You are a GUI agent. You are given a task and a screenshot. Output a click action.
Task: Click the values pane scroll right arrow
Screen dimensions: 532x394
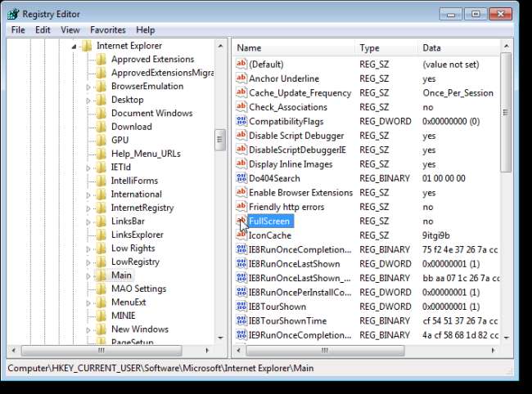click(x=494, y=351)
